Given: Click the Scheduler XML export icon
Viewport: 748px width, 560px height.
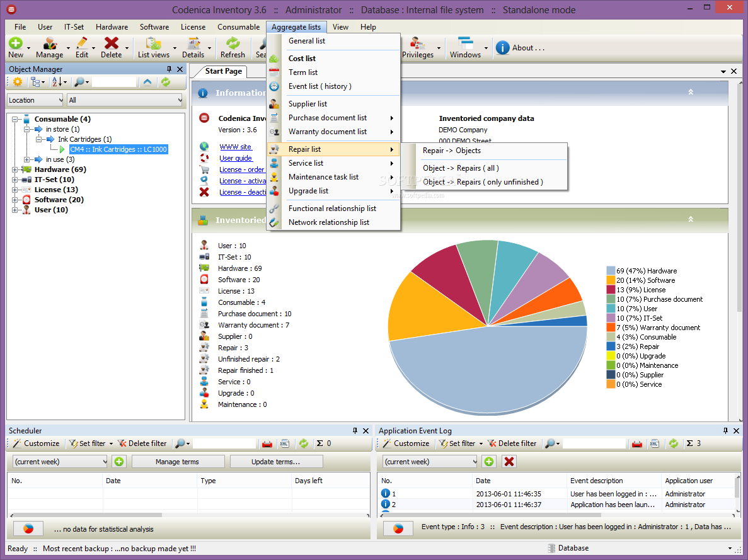Looking at the screenshot, I should coord(285,443).
